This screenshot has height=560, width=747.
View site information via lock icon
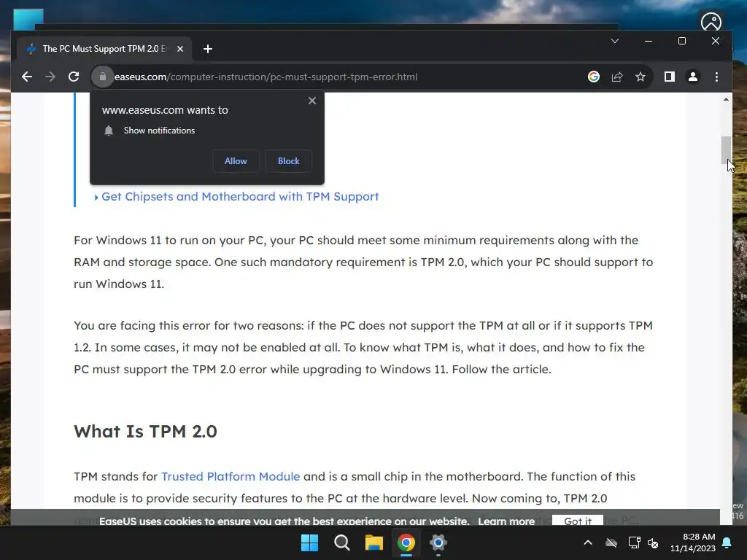tap(102, 77)
